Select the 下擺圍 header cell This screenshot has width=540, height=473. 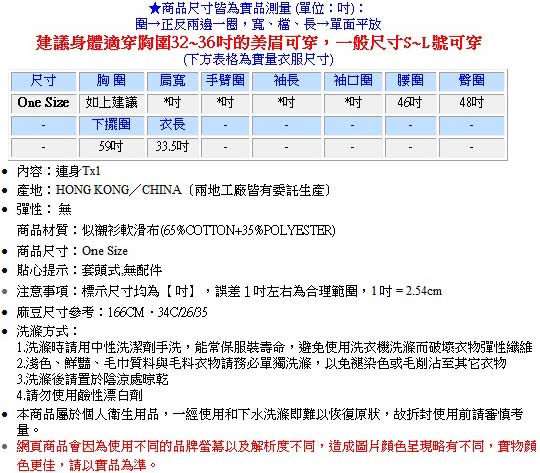pyautogui.click(x=111, y=125)
